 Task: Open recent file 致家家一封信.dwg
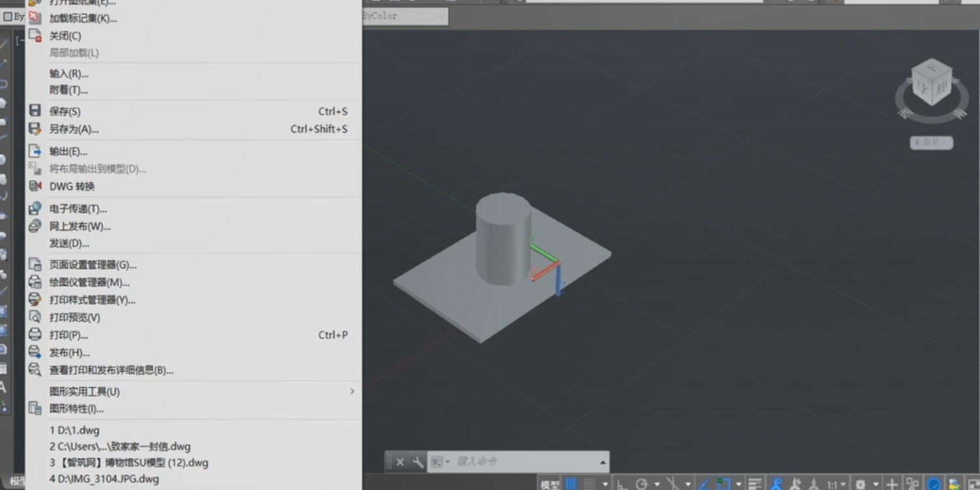(120, 446)
